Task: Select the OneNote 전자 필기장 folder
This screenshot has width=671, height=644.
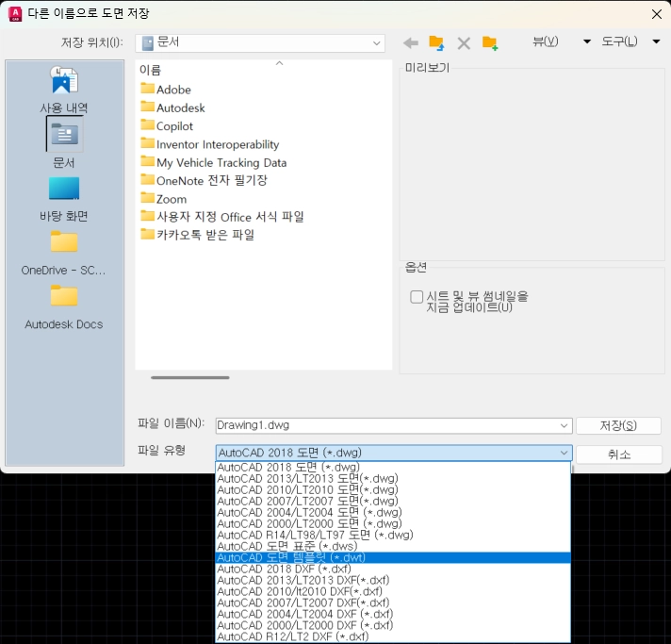Action: (x=205, y=180)
